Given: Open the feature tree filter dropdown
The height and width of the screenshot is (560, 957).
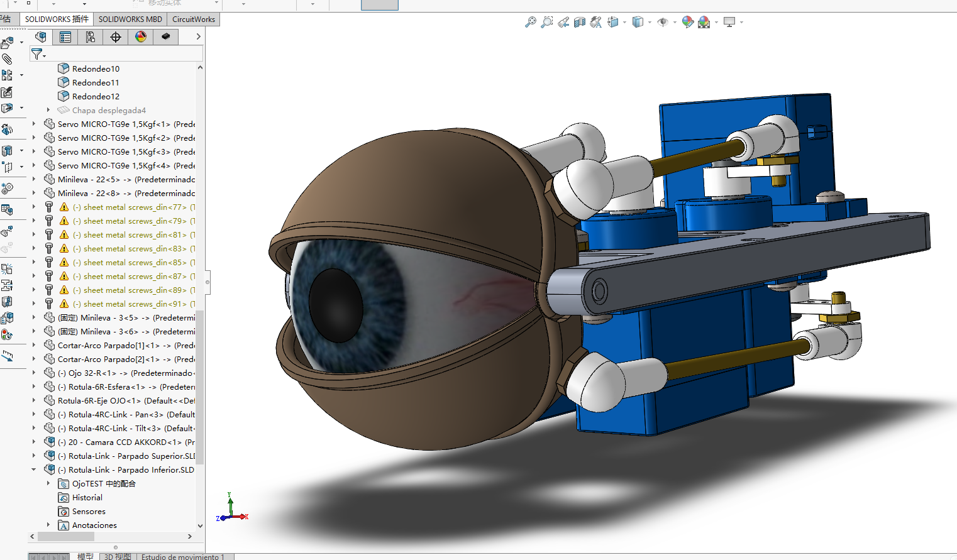Looking at the screenshot, I should (38, 55).
